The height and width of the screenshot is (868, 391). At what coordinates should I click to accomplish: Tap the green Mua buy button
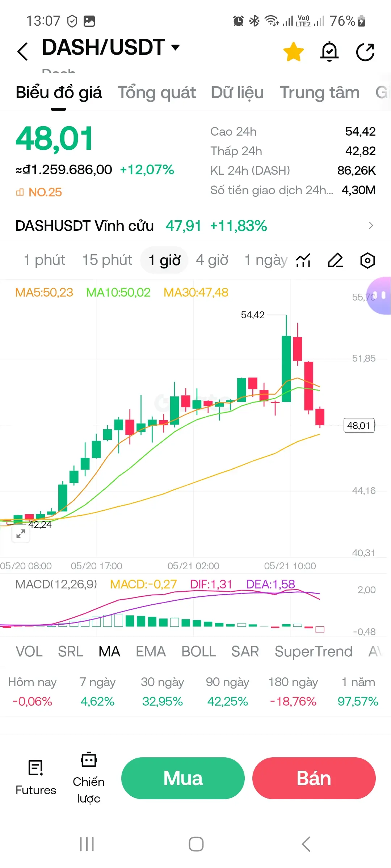(183, 778)
